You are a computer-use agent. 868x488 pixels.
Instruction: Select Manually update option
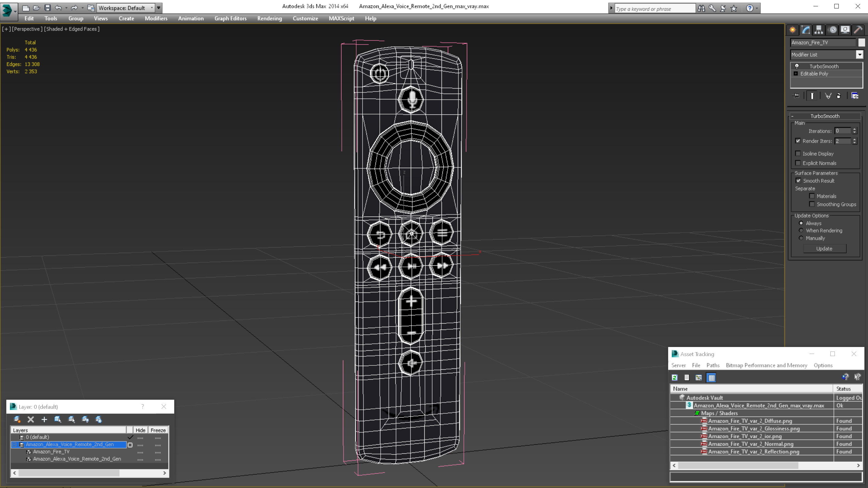click(x=801, y=238)
